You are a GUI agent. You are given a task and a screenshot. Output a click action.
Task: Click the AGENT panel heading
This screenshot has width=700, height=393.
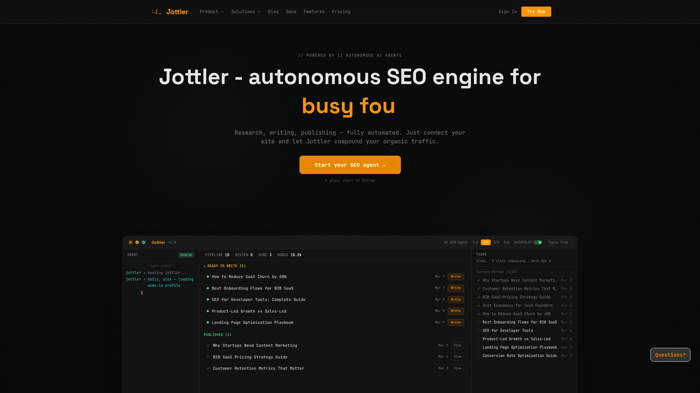(133, 255)
